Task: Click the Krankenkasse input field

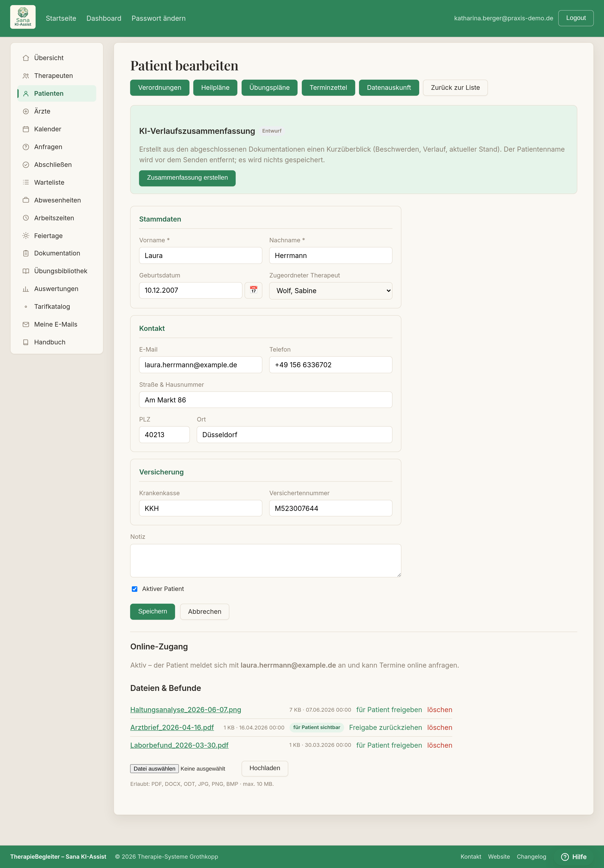Action: (200, 508)
